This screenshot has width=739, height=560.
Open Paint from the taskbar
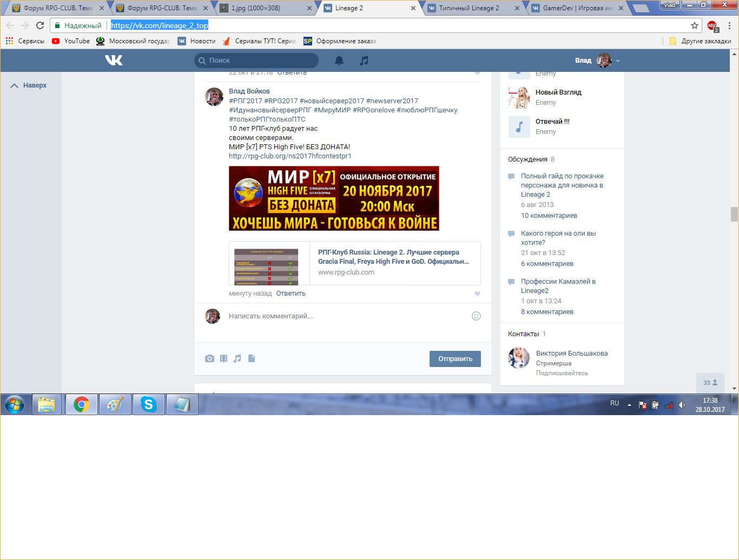point(115,404)
